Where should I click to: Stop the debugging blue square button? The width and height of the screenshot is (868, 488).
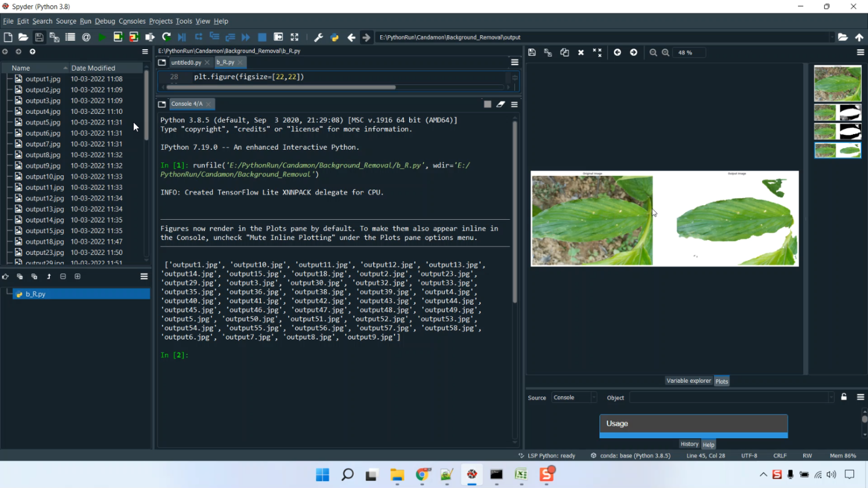pos(262,37)
